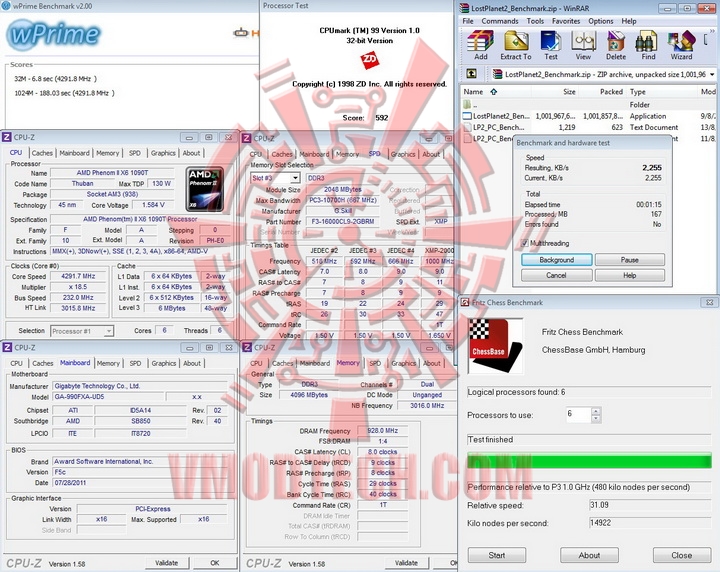Open the Find icon in WinRAR toolbar
The image size is (720, 572).
coord(648,45)
